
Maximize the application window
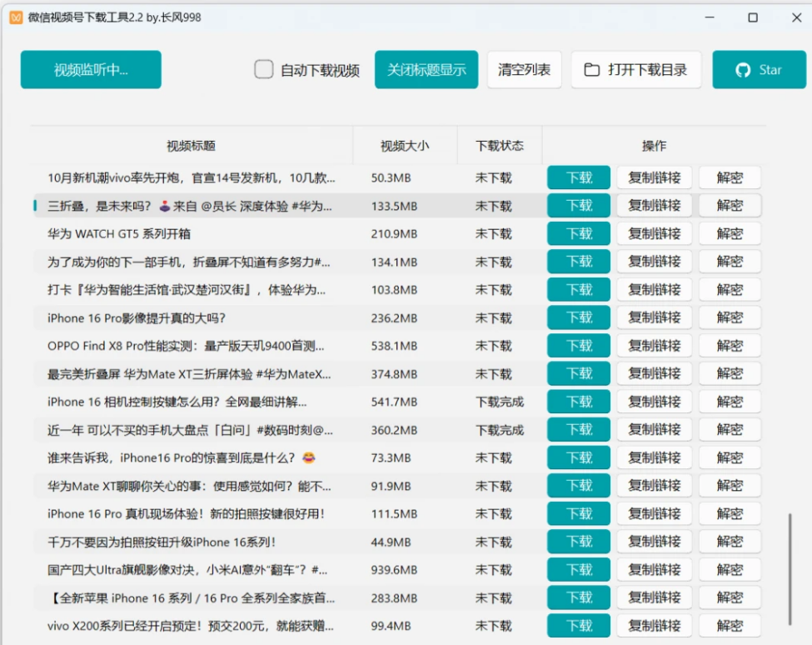(x=753, y=17)
